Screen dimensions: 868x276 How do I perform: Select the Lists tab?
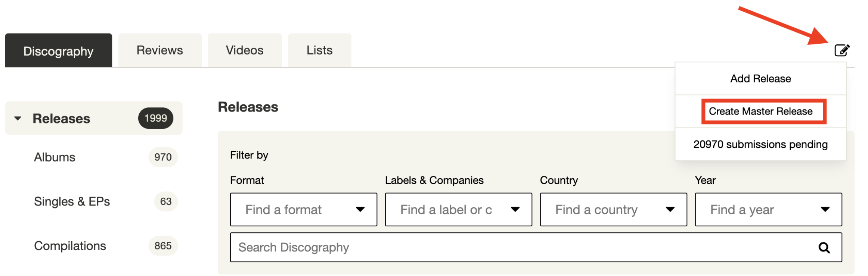319,50
